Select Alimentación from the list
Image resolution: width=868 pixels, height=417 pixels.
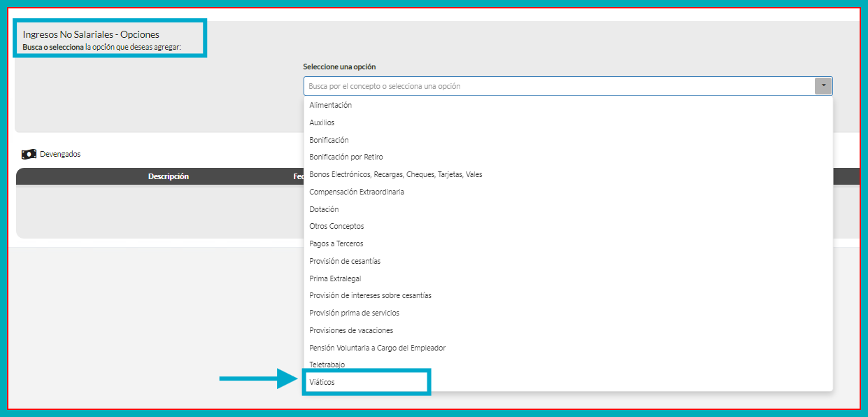tap(568, 105)
